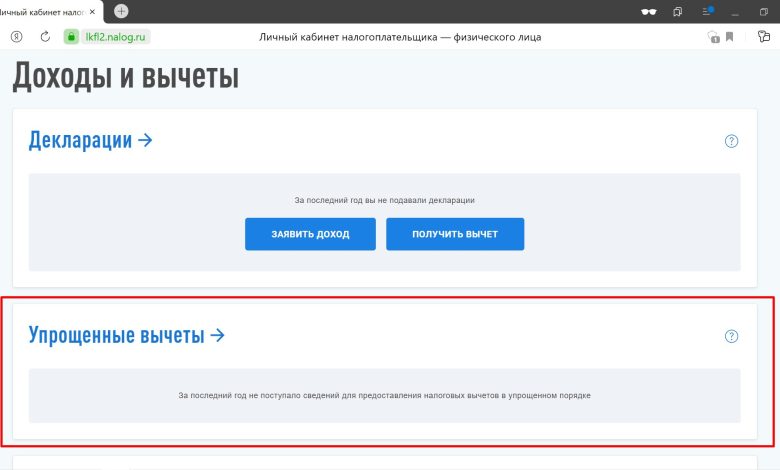Click the green lock security icon
The width and height of the screenshot is (780, 470).
71,37
